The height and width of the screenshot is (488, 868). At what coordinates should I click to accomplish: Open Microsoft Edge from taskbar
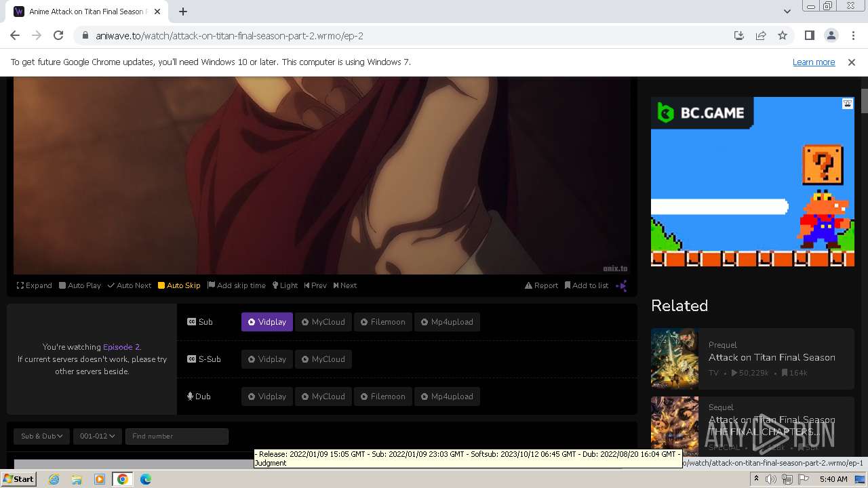point(146,479)
